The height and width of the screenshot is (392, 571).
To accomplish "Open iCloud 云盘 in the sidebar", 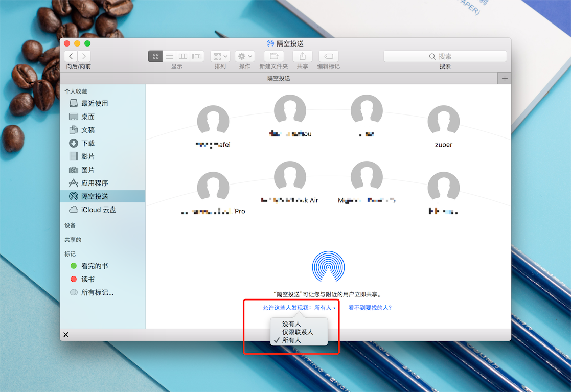I will click(103, 210).
